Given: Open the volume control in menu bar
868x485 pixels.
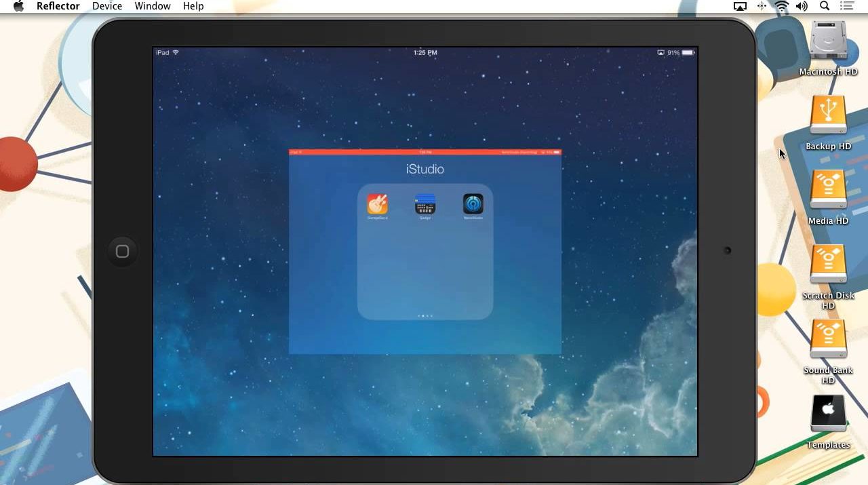Looking at the screenshot, I should coord(802,6).
